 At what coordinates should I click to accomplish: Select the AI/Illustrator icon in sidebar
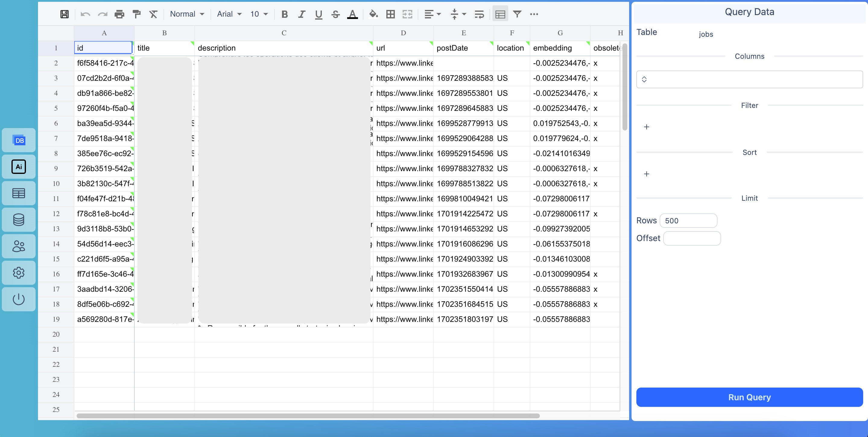click(x=18, y=167)
